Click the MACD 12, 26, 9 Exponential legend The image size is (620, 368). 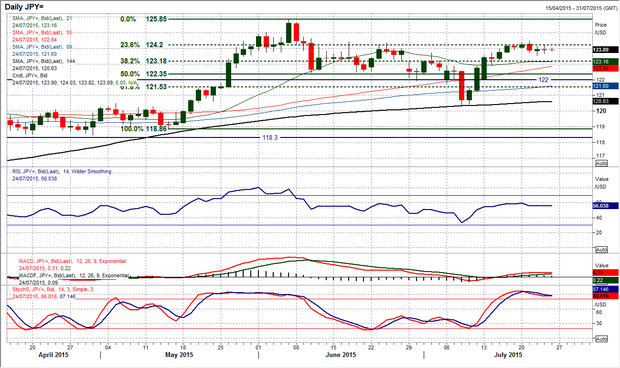coord(72,261)
